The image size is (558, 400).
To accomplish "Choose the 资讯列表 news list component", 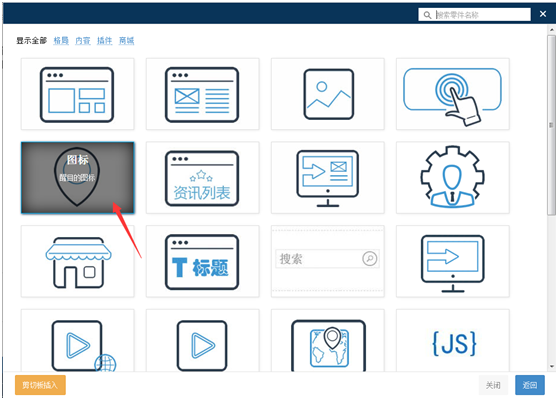I will point(202,178).
